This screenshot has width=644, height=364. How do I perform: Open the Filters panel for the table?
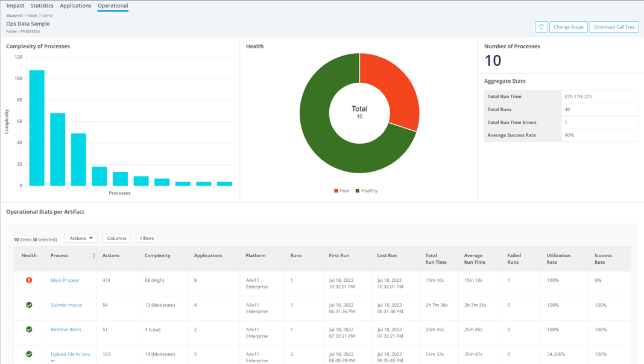(147, 238)
